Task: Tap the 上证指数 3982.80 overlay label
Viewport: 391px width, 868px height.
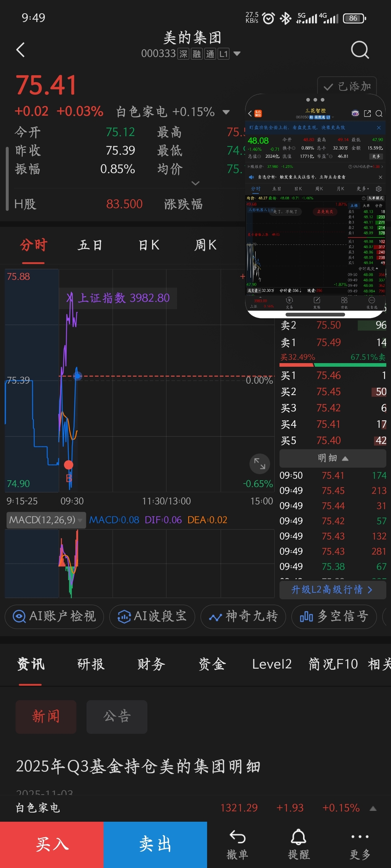Action: pyautogui.click(x=118, y=298)
